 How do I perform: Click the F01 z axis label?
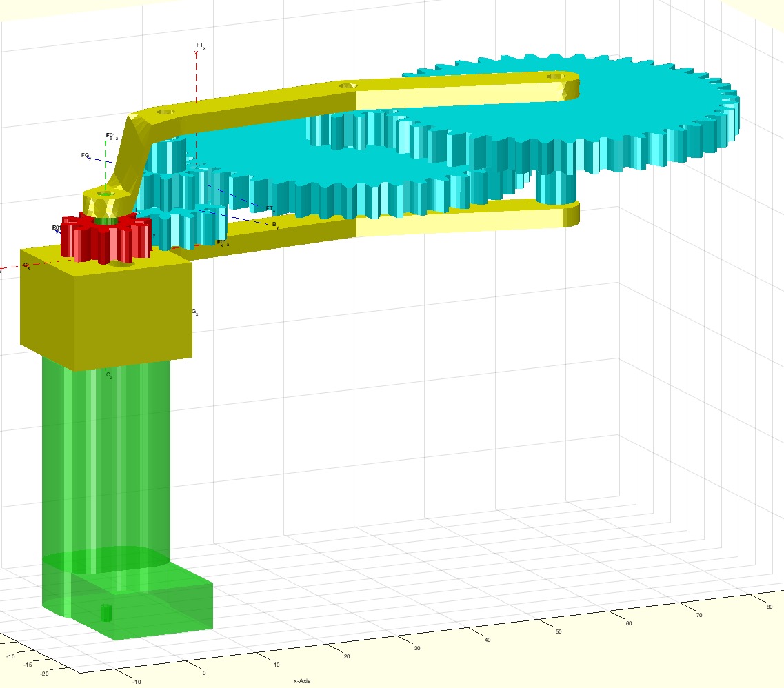[x=111, y=136]
